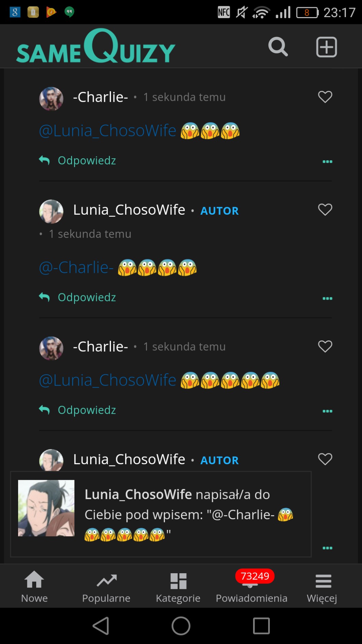Tap the Android back navigation button
The image size is (362, 644).
tap(101, 626)
